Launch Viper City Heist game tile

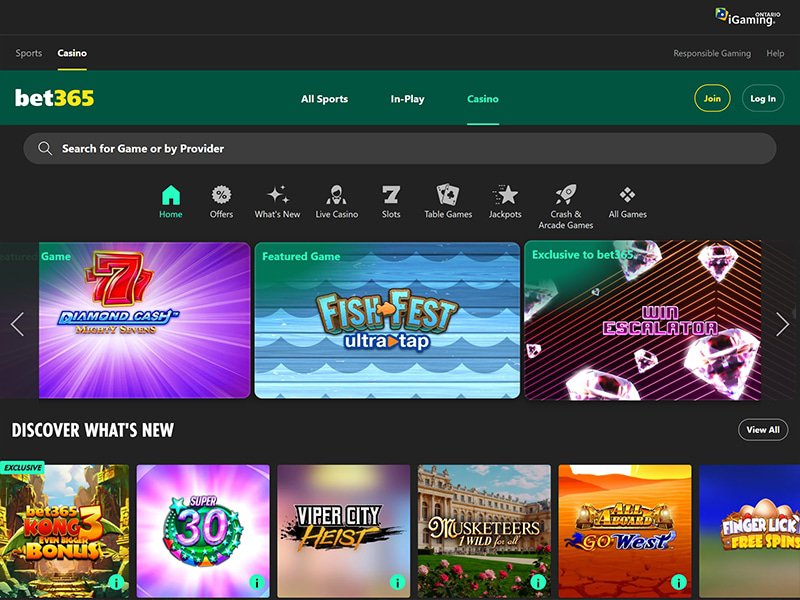pyautogui.click(x=343, y=531)
